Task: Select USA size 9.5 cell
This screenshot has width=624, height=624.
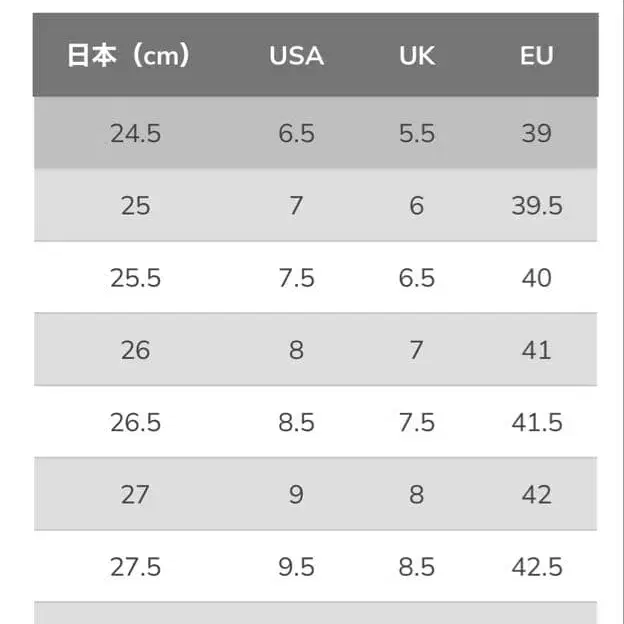Action: (296, 567)
